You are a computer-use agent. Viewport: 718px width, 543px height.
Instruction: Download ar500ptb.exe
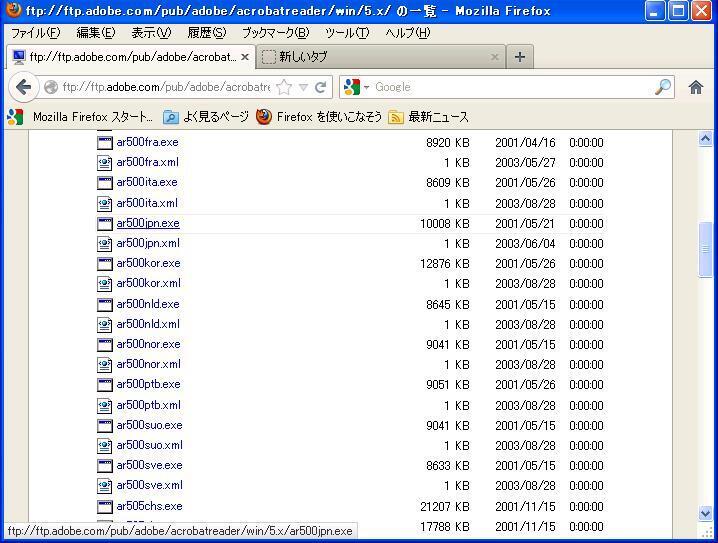tap(148, 384)
